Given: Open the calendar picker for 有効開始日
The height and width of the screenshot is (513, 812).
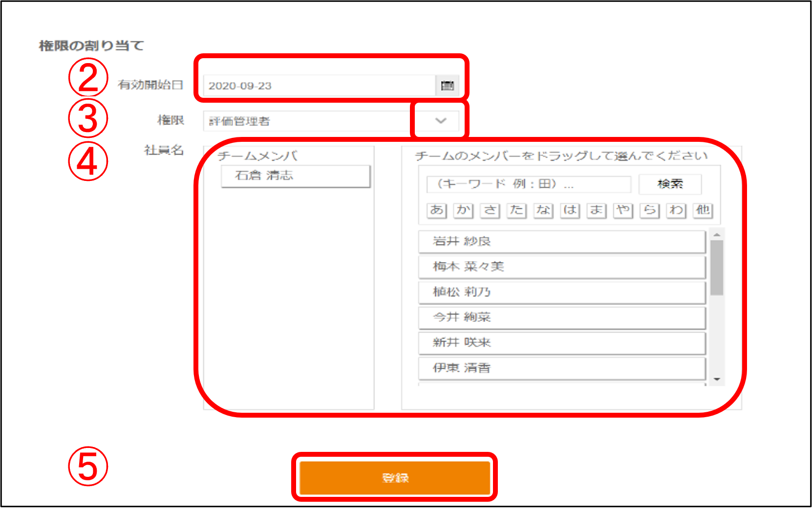Looking at the screenshot, I should click(x=447, y=86).
